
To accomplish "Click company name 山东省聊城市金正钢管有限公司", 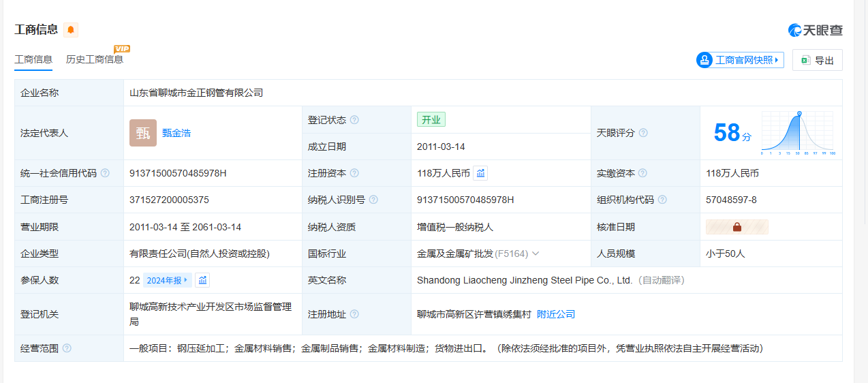I will click(196, 93).
